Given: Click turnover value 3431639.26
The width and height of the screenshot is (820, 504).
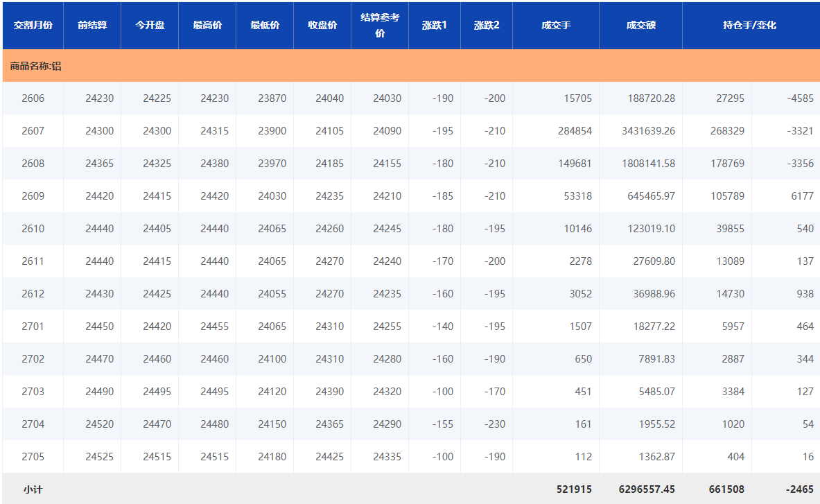Looking at the screenshot, I should click(649, 131).
